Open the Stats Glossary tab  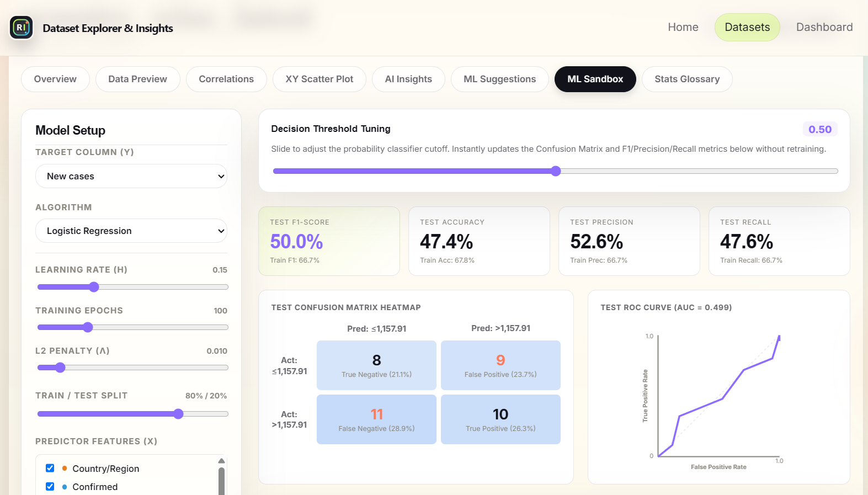click(687, 79)
